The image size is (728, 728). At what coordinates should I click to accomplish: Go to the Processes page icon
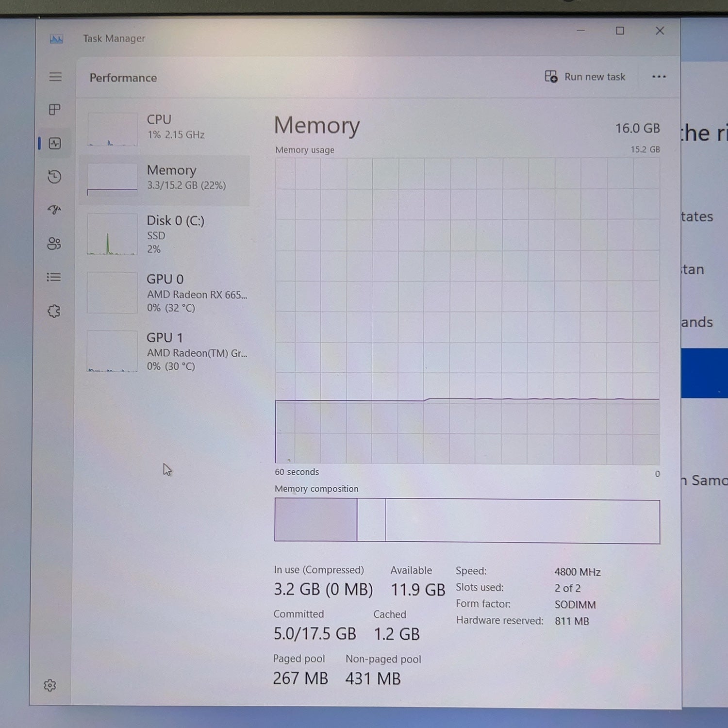55,110
